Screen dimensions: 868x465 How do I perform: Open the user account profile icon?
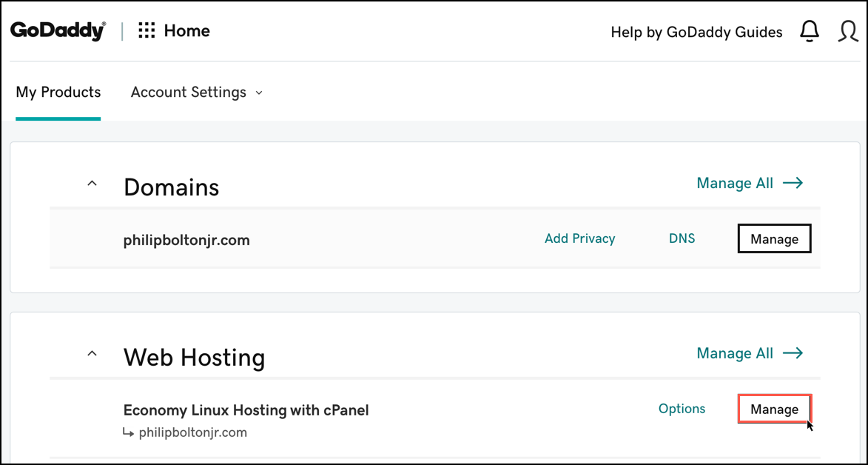click(848, 31)
